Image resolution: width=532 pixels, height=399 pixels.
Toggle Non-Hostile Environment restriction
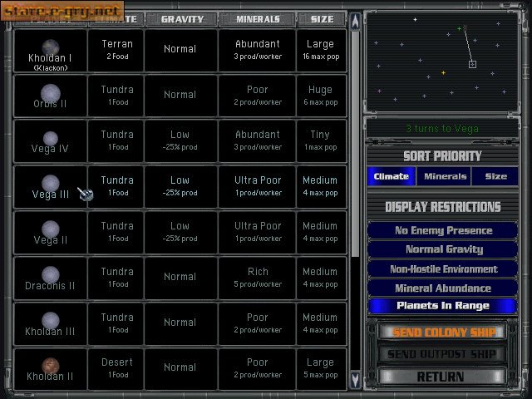pos(443,269)
